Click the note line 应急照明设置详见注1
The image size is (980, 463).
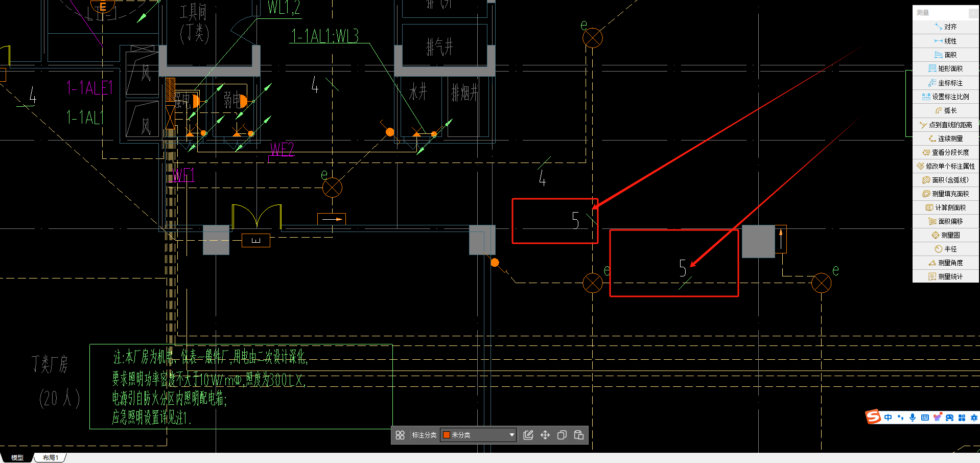tap(151, 418)
